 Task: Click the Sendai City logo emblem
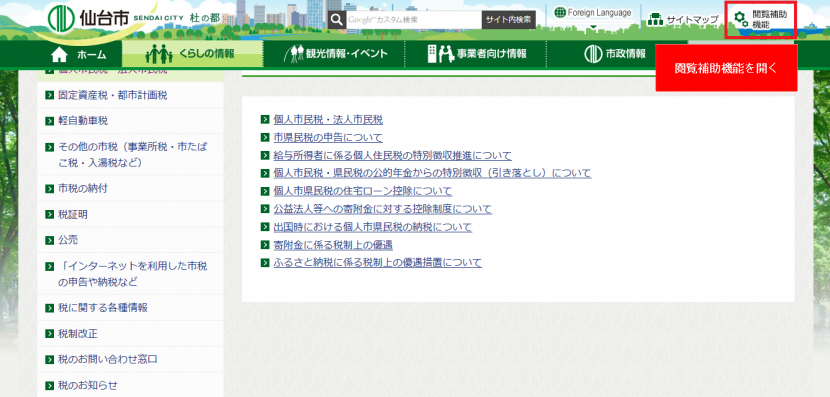click(61, 19)
